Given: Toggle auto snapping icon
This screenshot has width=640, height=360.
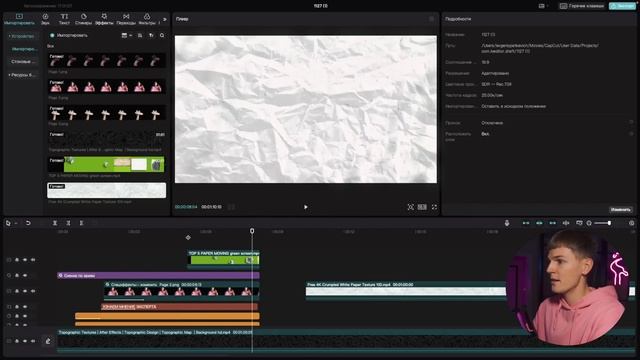Looking at the screenshot, I should [539, 223].
